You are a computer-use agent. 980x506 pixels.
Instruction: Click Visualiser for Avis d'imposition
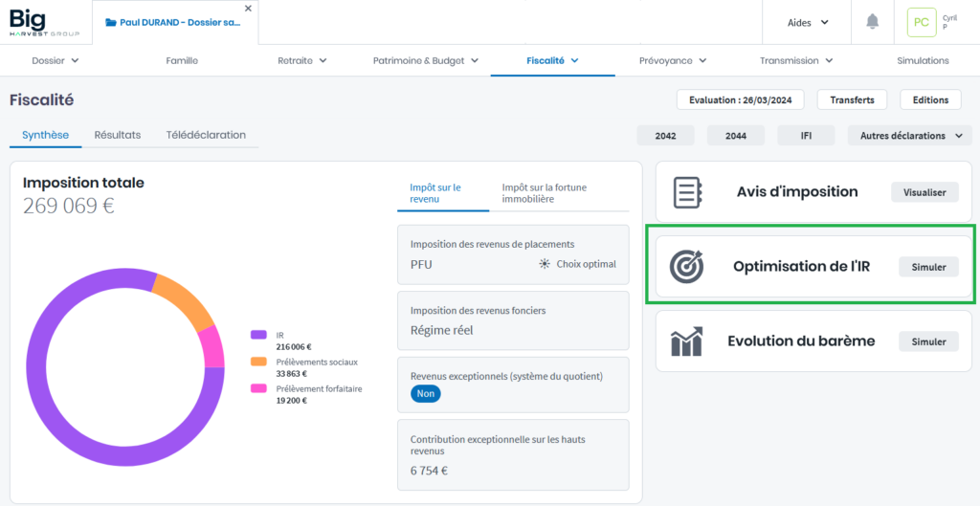[x=924, y=192]
